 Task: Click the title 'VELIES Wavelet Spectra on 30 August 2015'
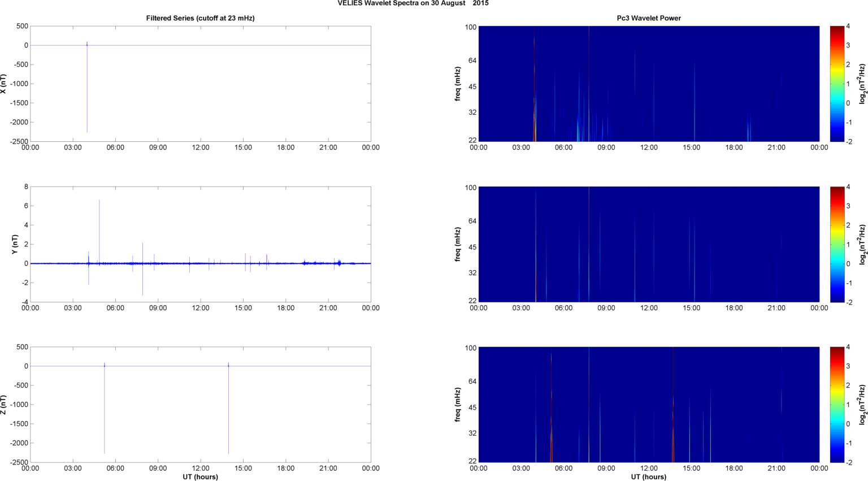(x=413, y=3)
